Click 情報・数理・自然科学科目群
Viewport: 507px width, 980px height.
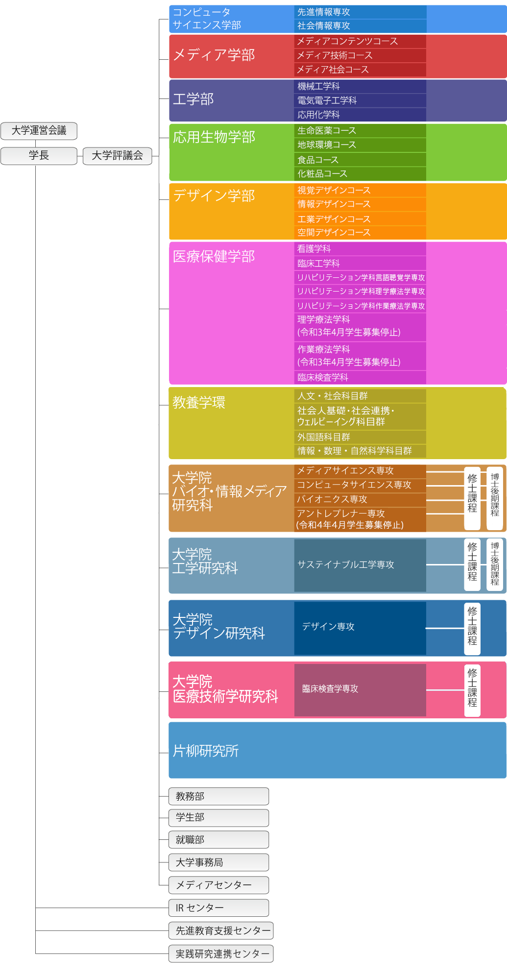click(360, 451)
